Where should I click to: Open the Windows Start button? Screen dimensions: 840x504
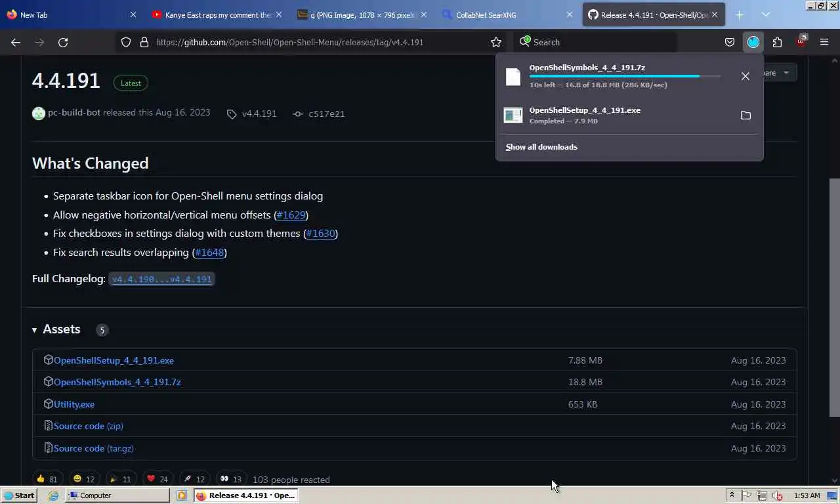(x=19, y=495)
